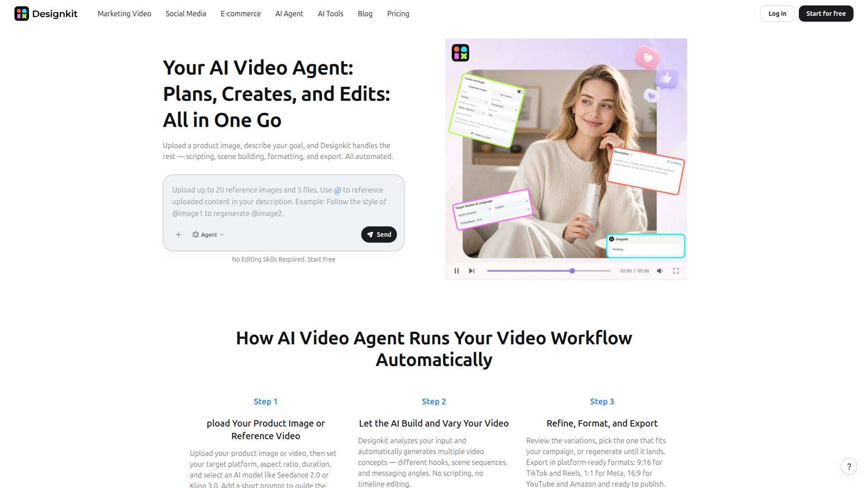Viewport: 868px width, 488px height.
Task: Click the Log in button
Action: tap(777, 14)
